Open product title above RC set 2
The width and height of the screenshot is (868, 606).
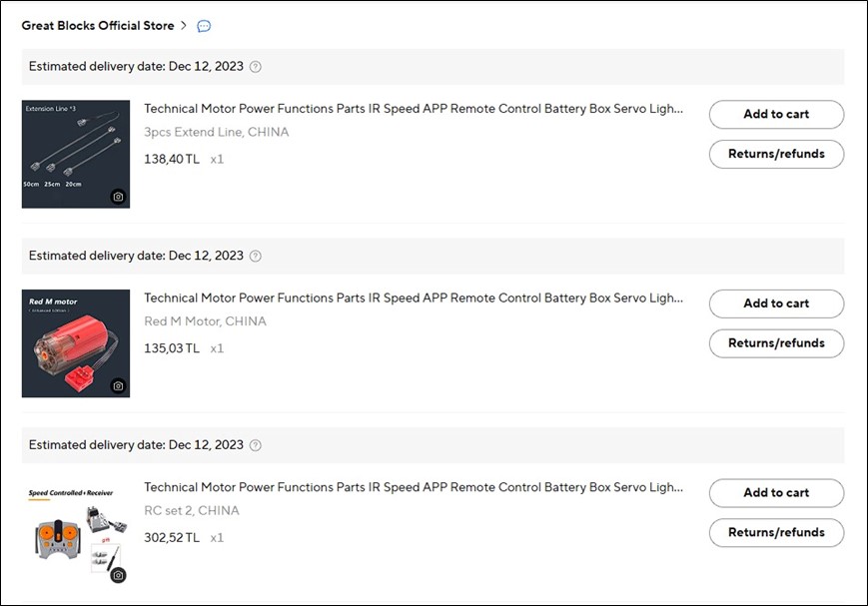click(414, 487)
